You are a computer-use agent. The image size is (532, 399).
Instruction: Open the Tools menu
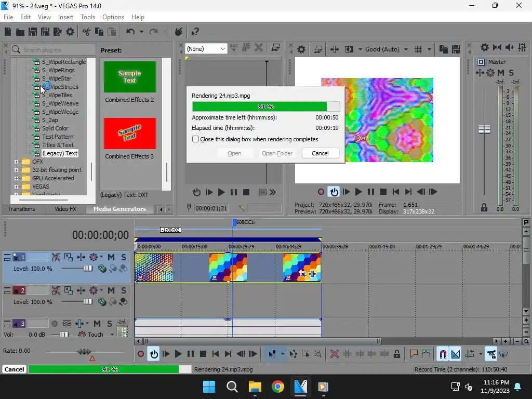(x=87, y=17)
